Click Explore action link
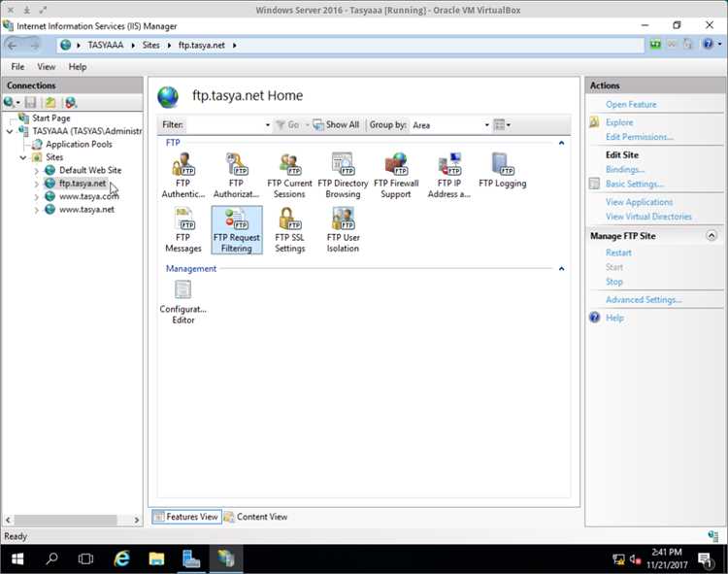This screenshot has height=574, width=728. pos(619,122)
